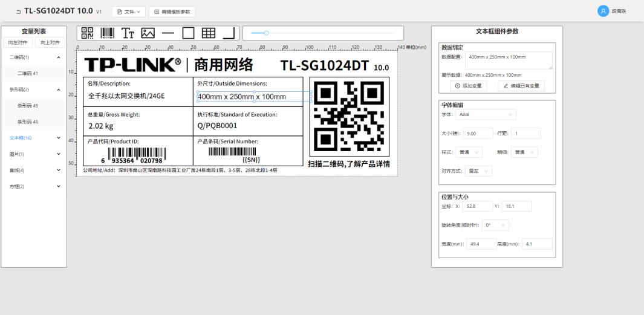The height and width of the screenshot is (315, 644).
Task: Open the 字体 Arial dropdown
Action: tap(486, 115)
